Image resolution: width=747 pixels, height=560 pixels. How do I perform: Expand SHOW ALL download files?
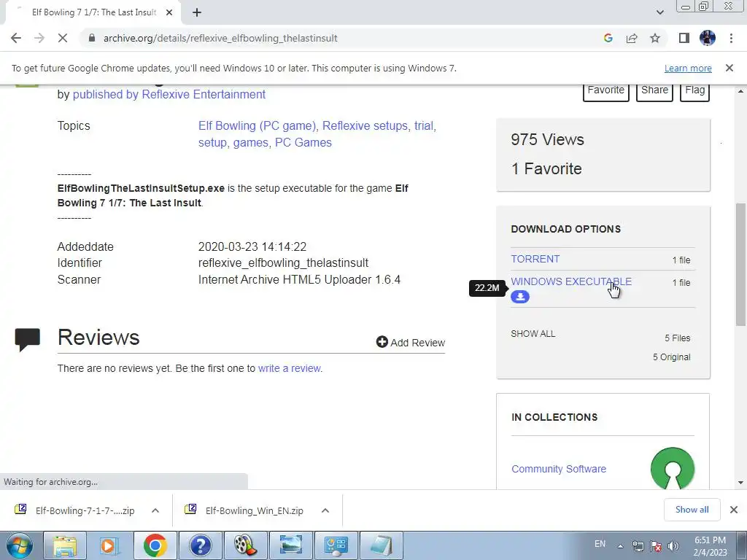[x=533, y=334]
